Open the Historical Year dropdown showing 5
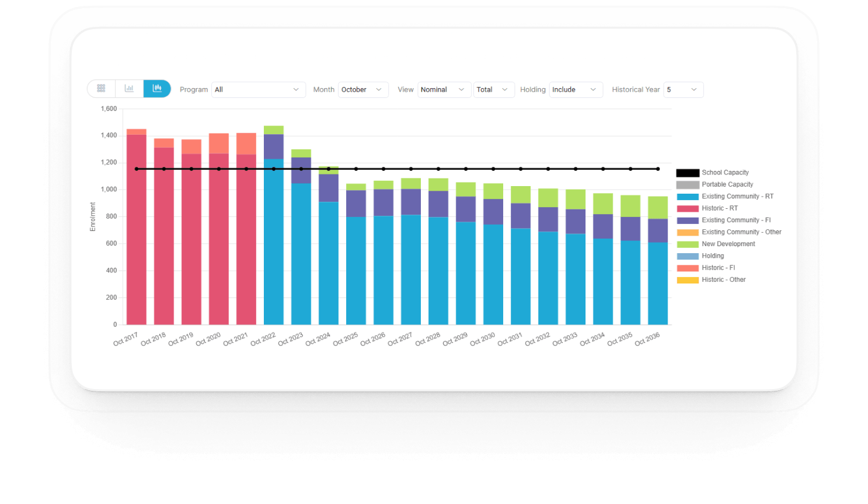Screen dimensions: 868x504 [684, 90]
